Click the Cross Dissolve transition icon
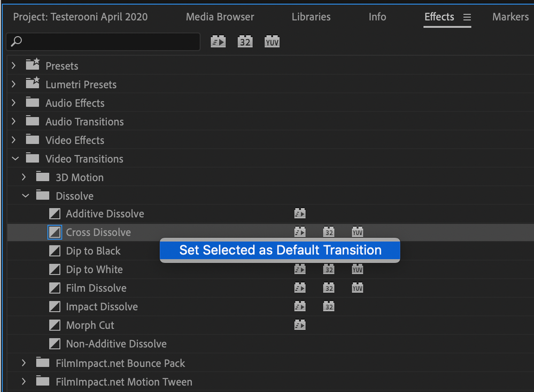 (x=55, y=233)
